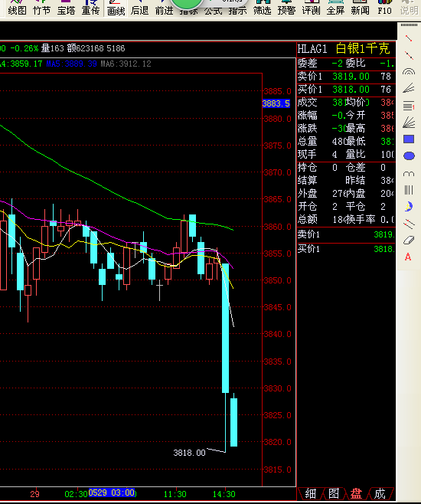Select the eraser tool
This screenshot has height=504, width=421.
(409, 240)
